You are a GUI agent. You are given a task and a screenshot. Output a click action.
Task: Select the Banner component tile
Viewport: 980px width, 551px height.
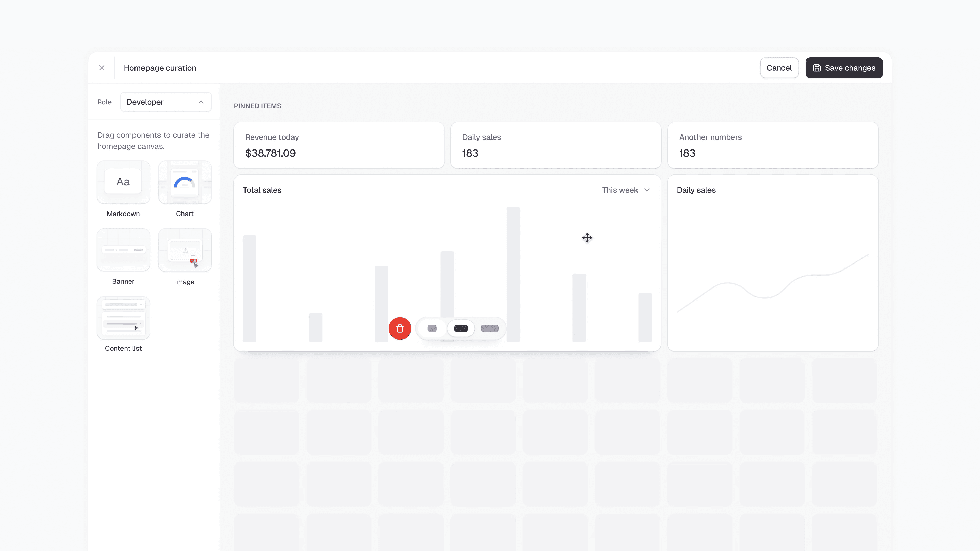tap(123, 250)
